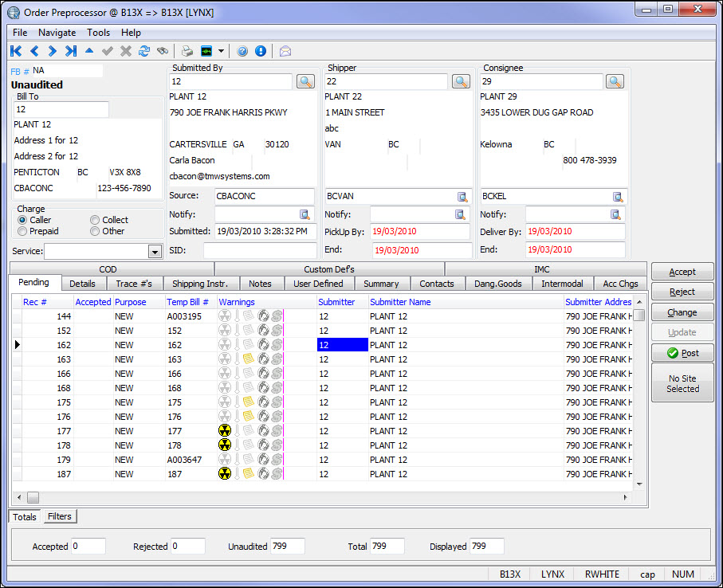Expand the Service dropdown

tap(155, 252)
